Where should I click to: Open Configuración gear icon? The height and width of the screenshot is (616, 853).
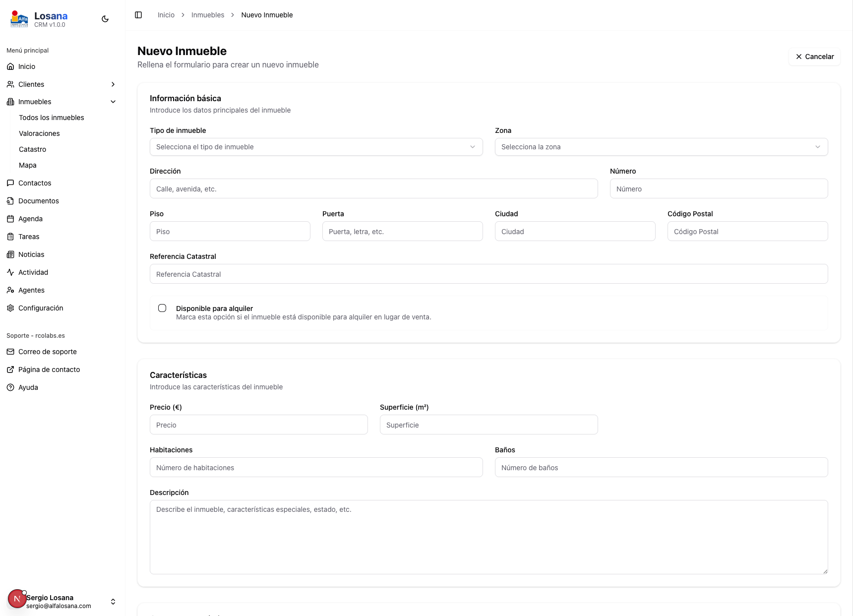click(10, 308)
